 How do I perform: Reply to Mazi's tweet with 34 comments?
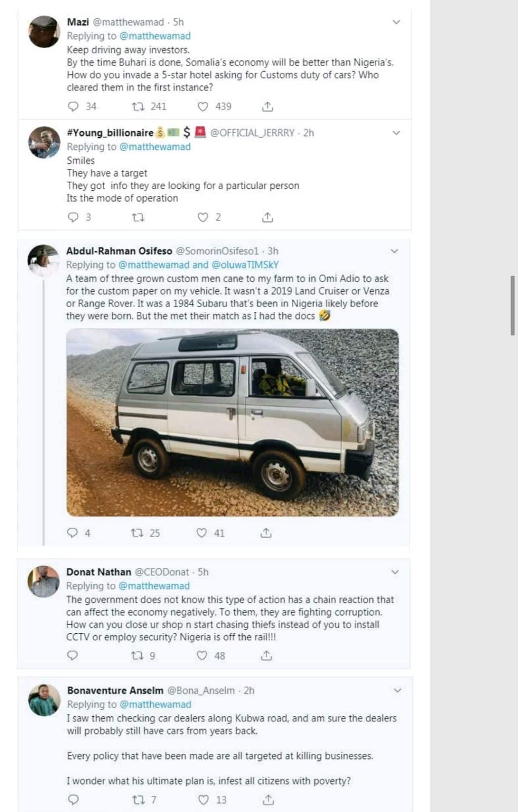tap(73, 107)
